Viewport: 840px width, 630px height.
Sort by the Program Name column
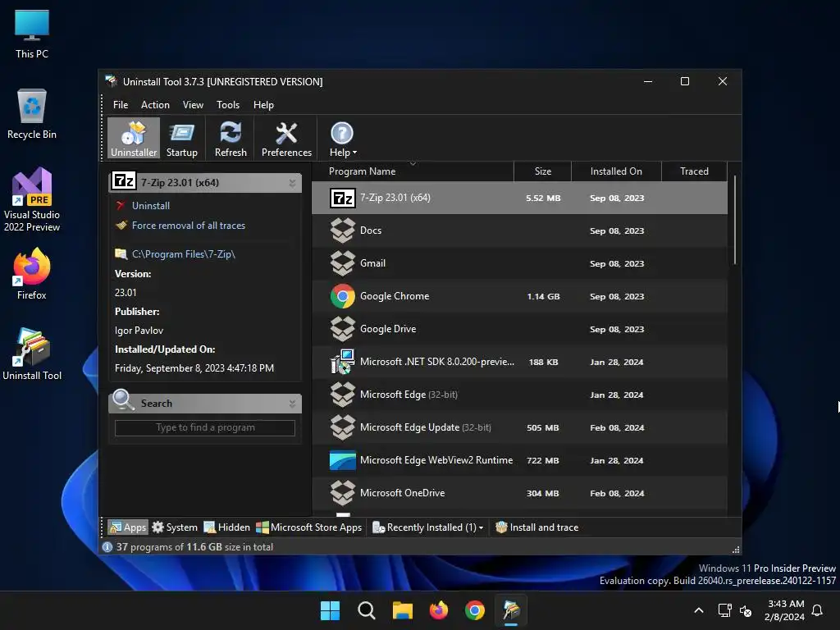point(413,171)
